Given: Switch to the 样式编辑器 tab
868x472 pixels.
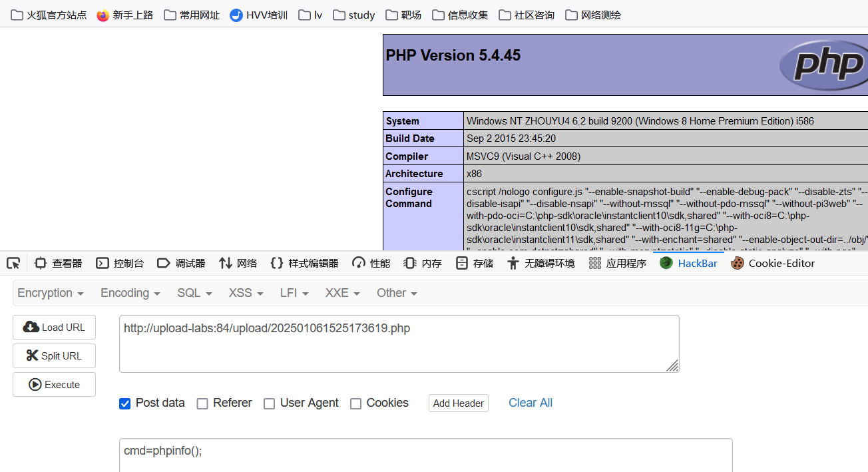Looking at the screenshot, I should (x=305, y=263).
